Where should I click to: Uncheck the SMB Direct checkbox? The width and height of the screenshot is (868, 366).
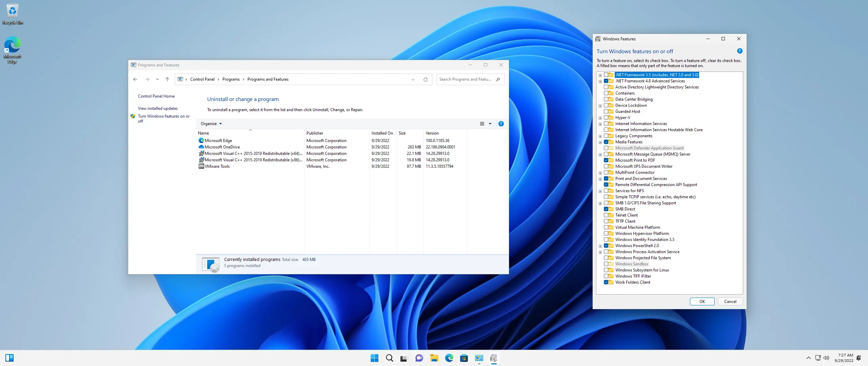point(606,209)
